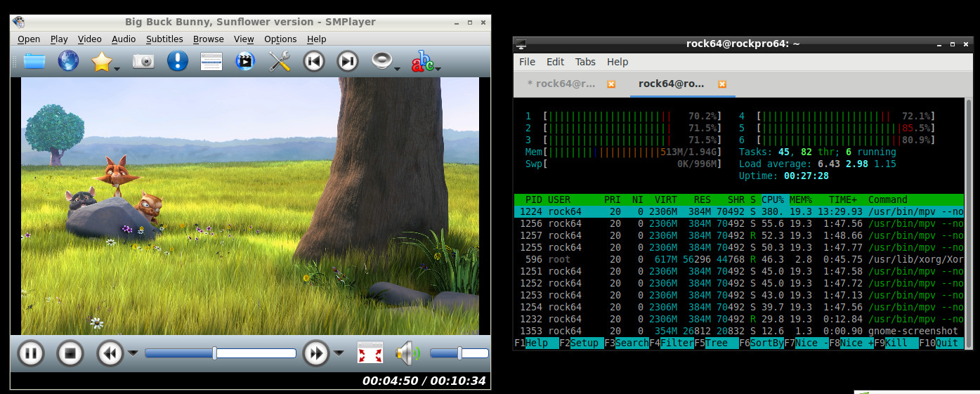The height and width of the screenshot is (394, 980).
Task: Open file via blue folder icon in SMPlayer
Action: (x=34, y=61)
